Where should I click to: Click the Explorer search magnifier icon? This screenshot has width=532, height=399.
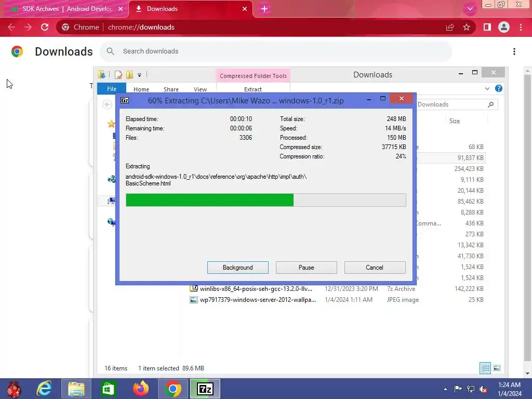[x=490, y=104]
